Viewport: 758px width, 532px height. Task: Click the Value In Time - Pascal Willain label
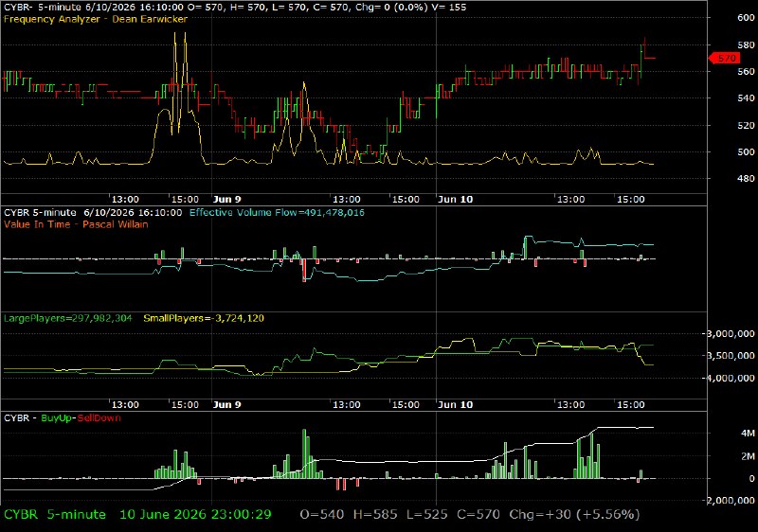pos(76,224)
